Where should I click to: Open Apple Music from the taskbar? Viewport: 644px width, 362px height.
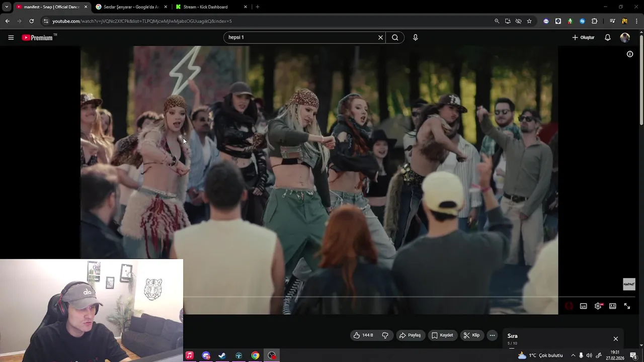[189, 355]
